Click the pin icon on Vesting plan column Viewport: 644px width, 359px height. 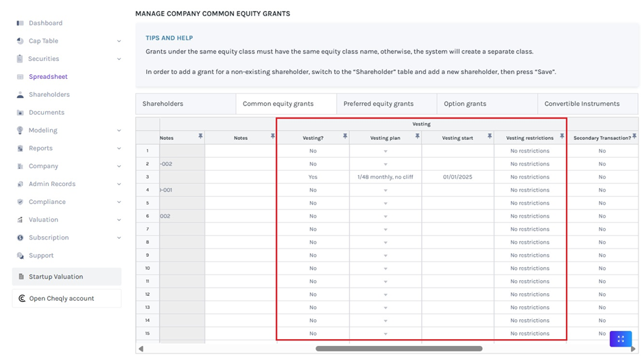tap(417, 137)
